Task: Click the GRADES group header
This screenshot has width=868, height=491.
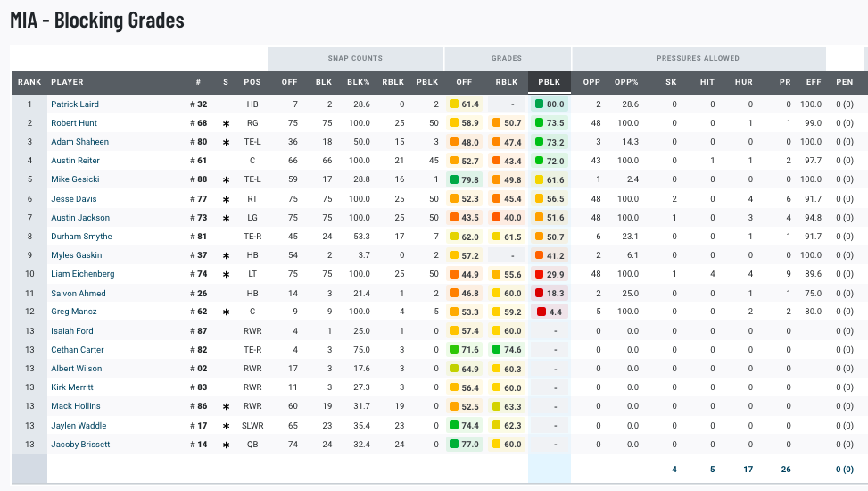Action: pyautogui.click(x=507, y=58)
